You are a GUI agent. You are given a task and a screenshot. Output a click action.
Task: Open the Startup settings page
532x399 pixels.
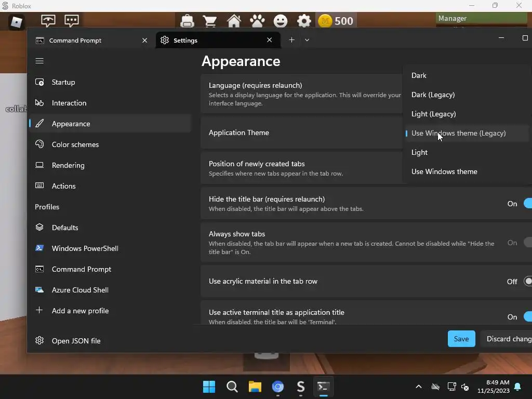[110, 82]
